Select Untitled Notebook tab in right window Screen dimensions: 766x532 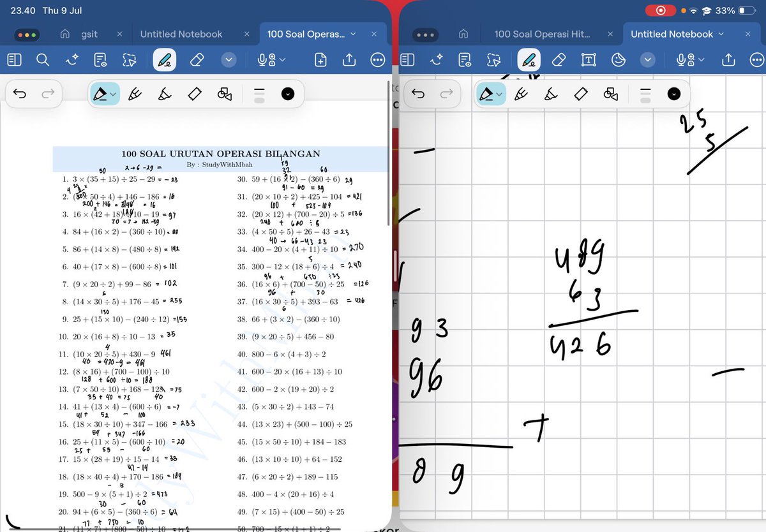[672, 34]
